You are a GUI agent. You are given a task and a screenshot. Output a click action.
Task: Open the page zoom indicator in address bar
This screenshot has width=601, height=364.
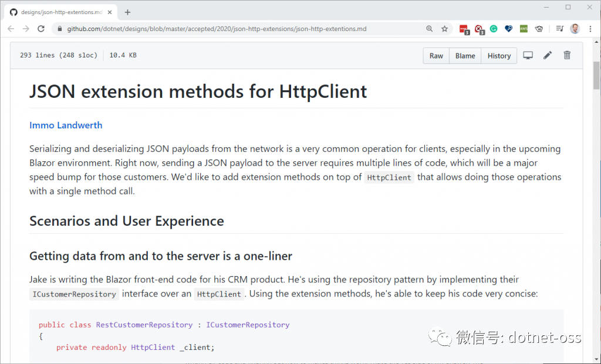point(430,28)
